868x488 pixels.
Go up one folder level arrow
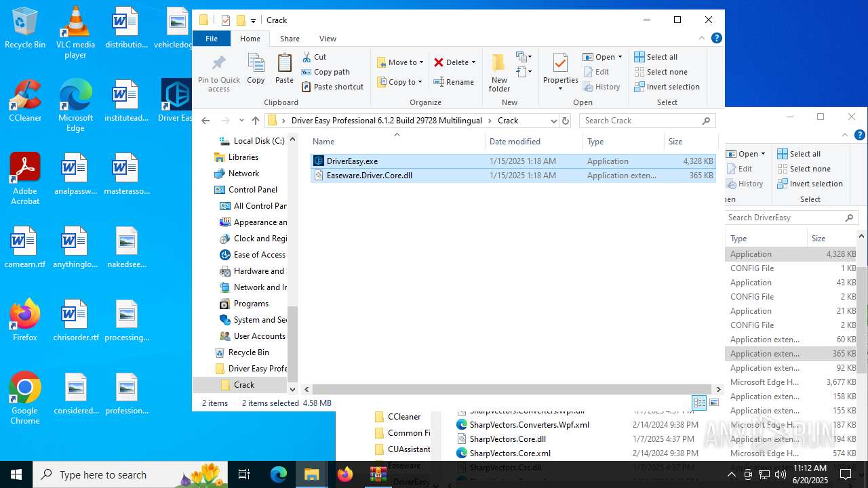tap(256, 121)
